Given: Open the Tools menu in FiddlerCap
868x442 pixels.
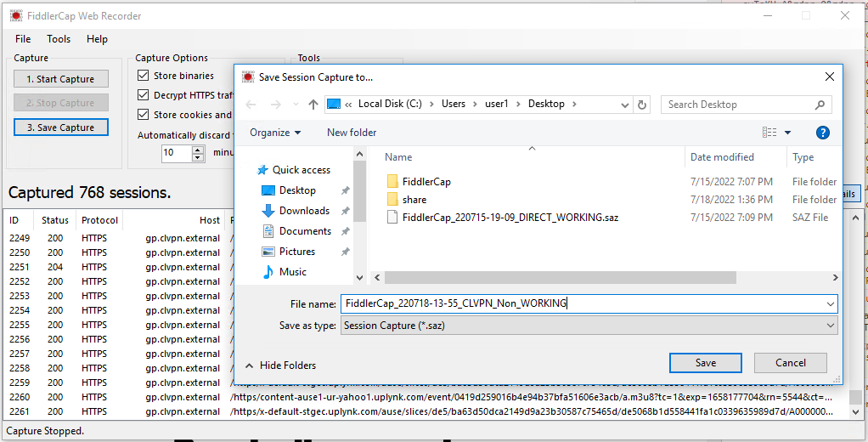Looking at the screenshot, I should (x=59, y=39).
